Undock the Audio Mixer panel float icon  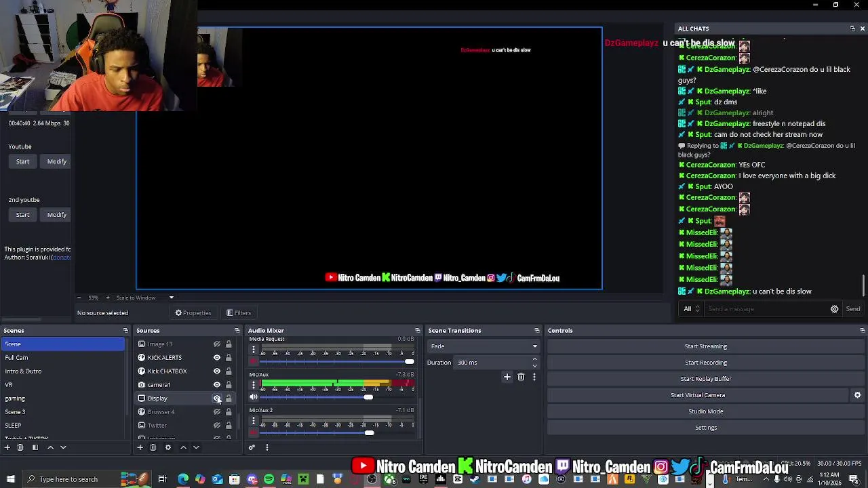click(x=418, y=331)
